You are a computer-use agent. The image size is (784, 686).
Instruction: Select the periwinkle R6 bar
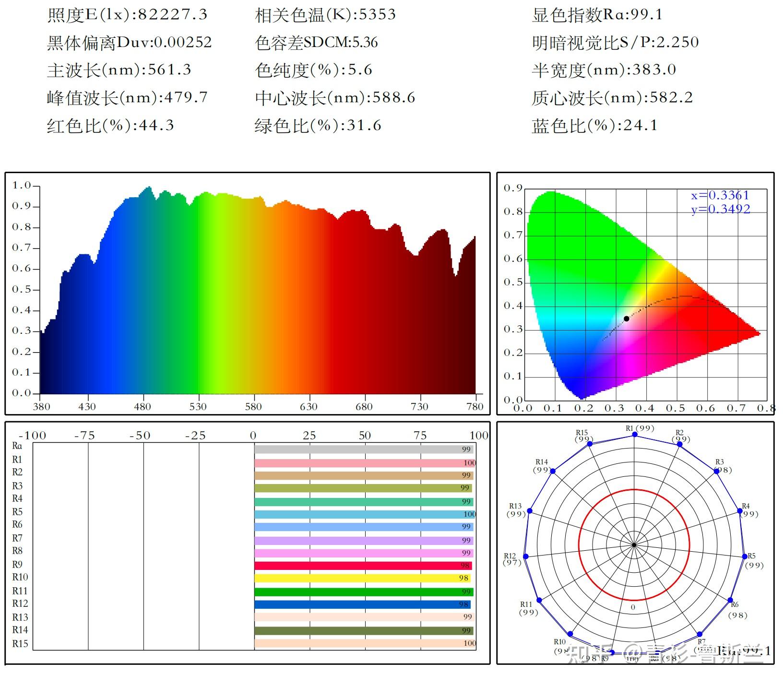(x=364, y=527)
